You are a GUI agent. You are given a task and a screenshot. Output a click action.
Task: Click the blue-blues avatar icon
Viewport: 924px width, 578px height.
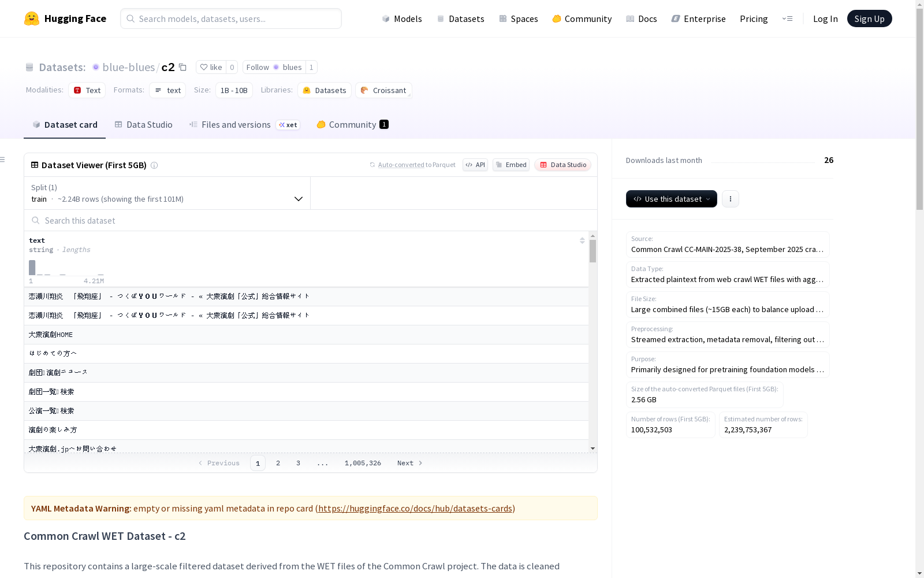[x=96, y=67]
